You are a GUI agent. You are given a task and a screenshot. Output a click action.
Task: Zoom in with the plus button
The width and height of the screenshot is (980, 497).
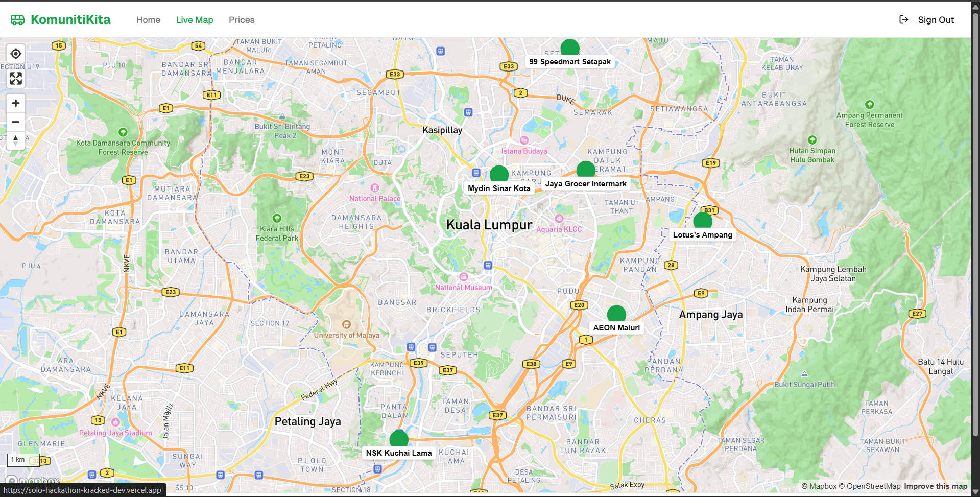click(x=16, y=103)
